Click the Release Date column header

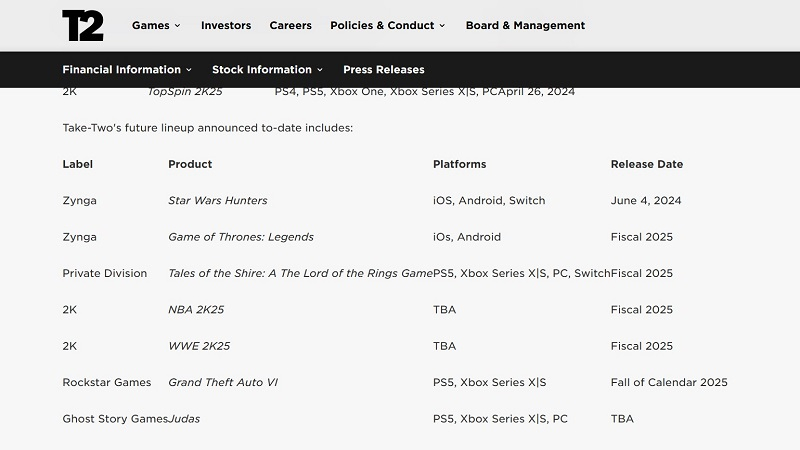[646, 164]
